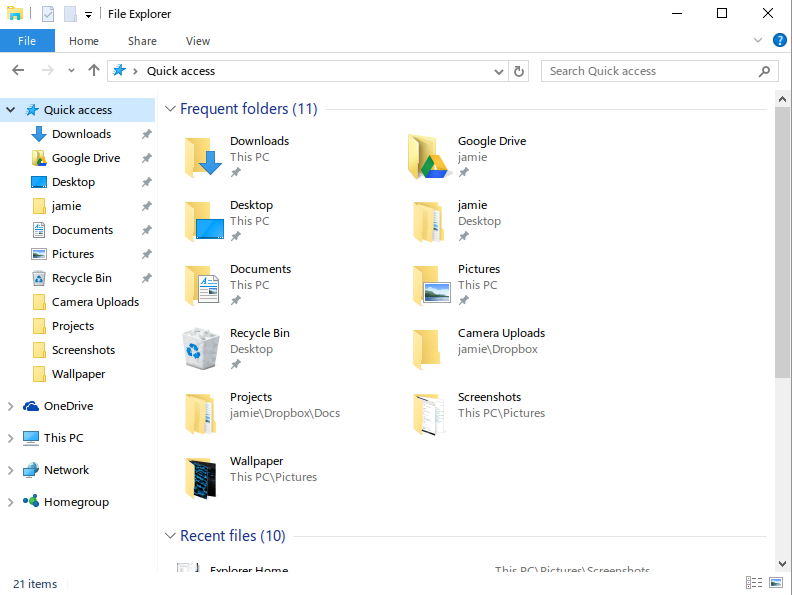Collapse the Quick access tree node
This screenshot has height=595, width=792.
10,110
